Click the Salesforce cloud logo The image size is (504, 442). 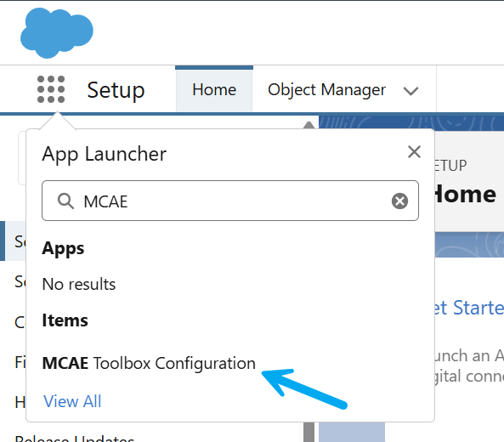[57, 33]
